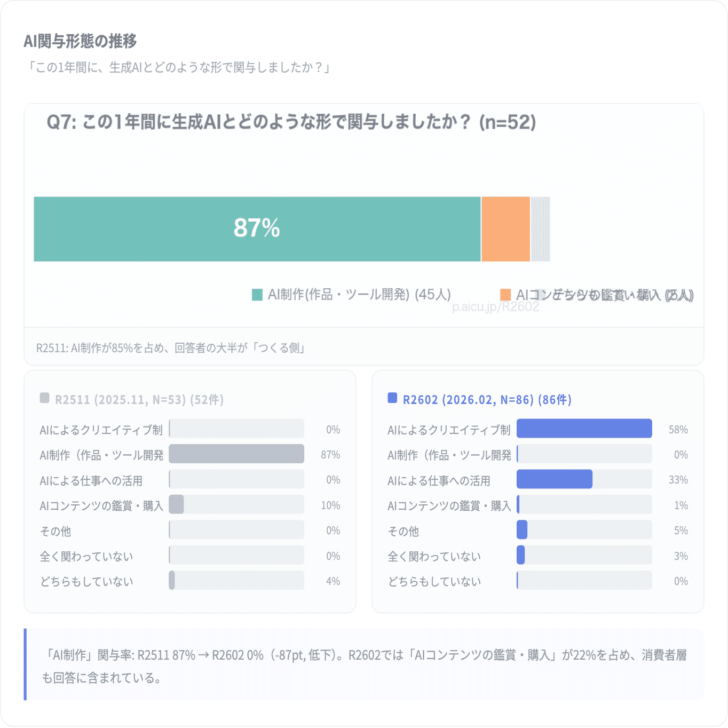Click the orange legend square beside AIコンテンツ
Image resolution: width=728 pixels, height=728 pixels.
coord(505,295)
